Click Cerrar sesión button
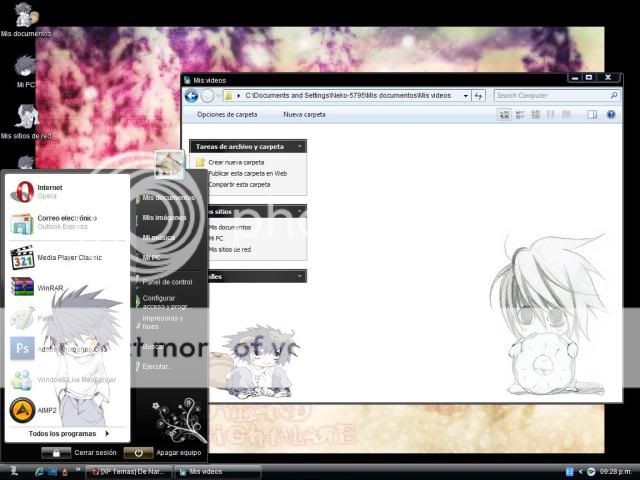 click(80, 453)
